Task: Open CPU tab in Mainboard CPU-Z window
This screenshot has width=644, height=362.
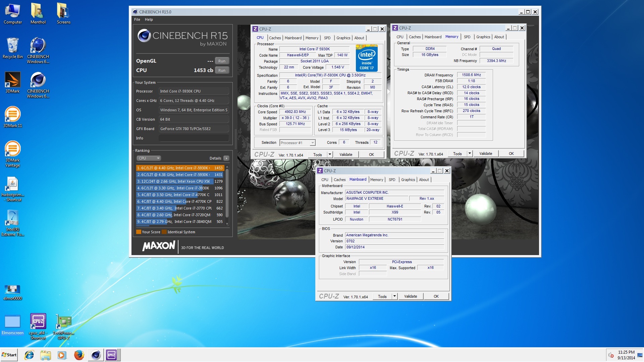Action: pos(325,180)
